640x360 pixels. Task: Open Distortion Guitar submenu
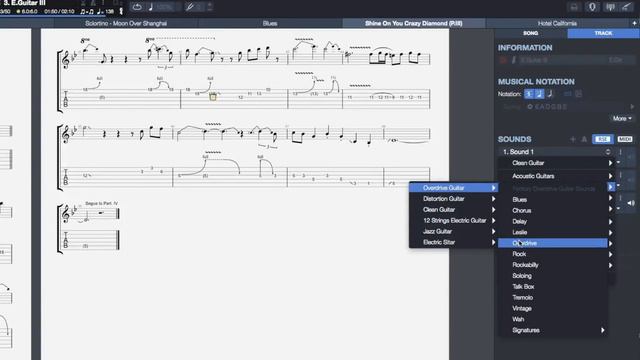tap(453, 199)
